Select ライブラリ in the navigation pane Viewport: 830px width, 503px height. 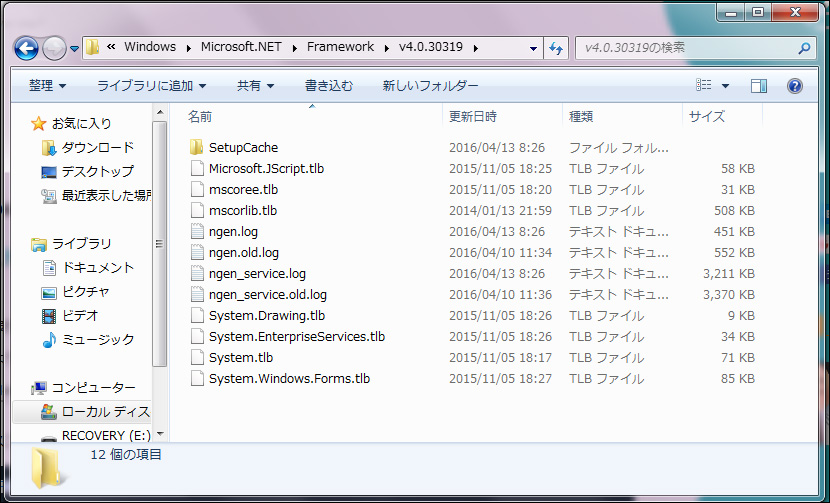pos(82,244)
